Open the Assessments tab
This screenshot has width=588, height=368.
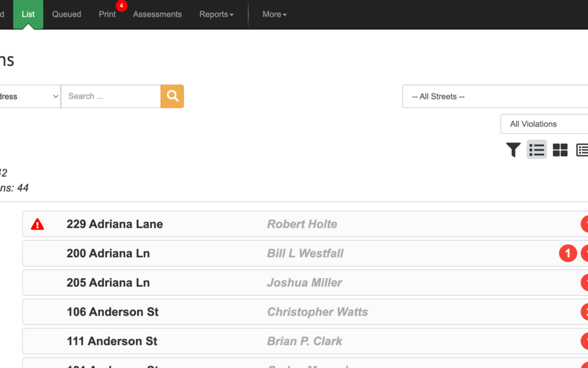tap(157, 14)
